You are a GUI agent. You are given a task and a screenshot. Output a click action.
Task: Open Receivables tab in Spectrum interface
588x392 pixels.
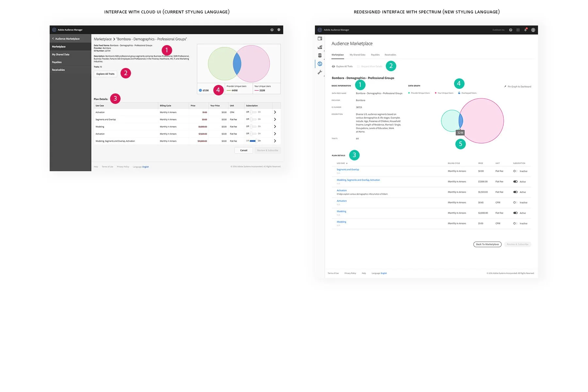click(x=390, y=55)
